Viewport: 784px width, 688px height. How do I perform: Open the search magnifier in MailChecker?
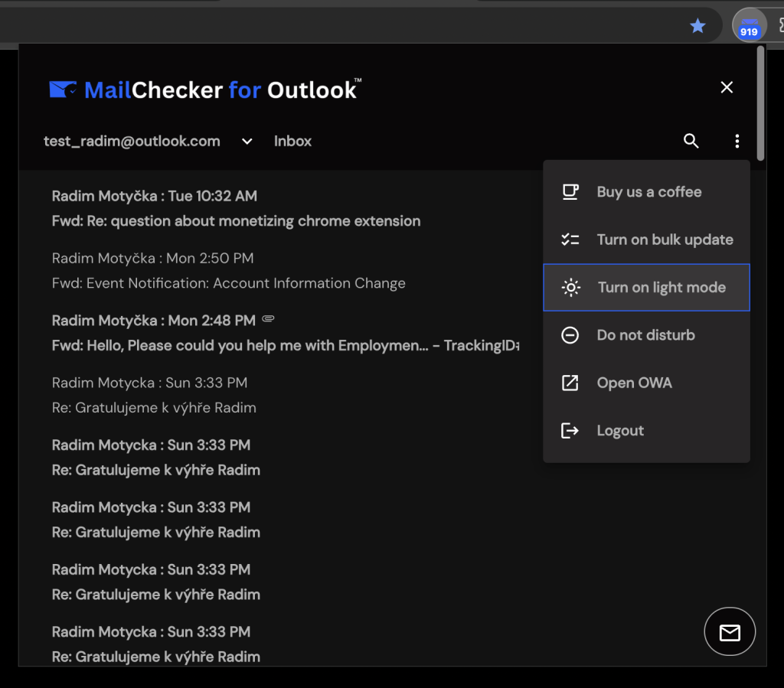point(691,141)
